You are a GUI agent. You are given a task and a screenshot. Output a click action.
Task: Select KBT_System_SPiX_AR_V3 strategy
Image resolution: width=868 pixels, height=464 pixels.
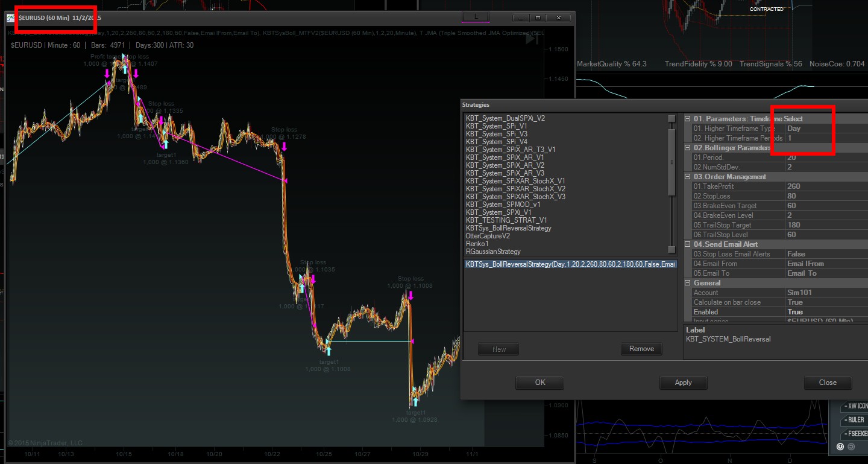505,173
